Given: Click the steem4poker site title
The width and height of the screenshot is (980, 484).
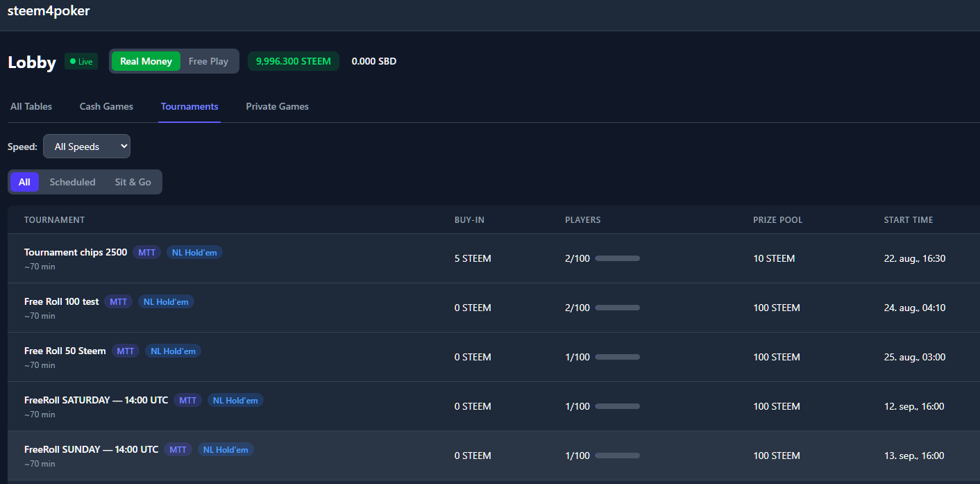Looking at the screenshot, I should click(49, 11).
